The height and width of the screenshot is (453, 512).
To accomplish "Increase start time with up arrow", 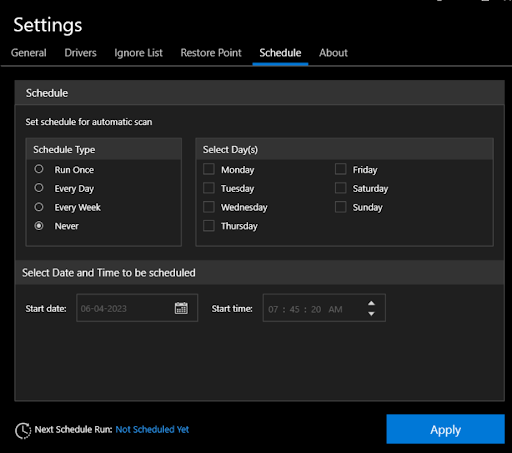I will pyautogui.click(x=371, y=303).
